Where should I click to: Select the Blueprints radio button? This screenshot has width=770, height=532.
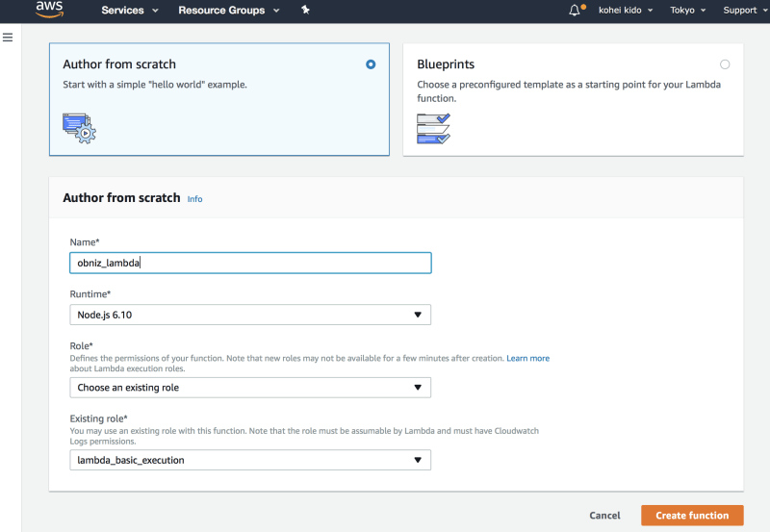[725, 64]
